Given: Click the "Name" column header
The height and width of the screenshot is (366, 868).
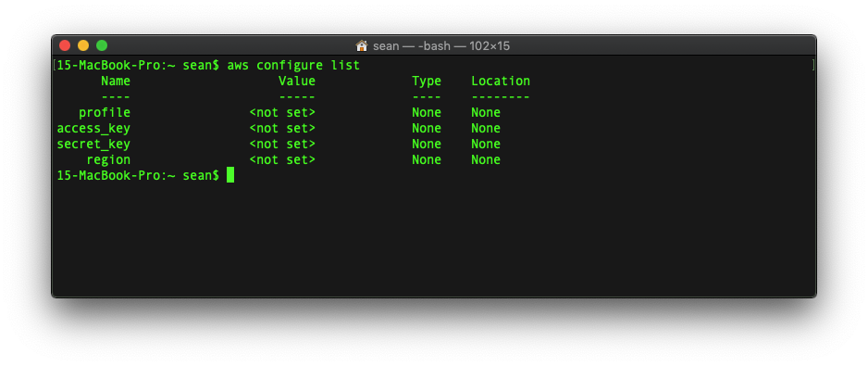Looking at the screenshot, I should pyautogui.click(x=116, y=81).
